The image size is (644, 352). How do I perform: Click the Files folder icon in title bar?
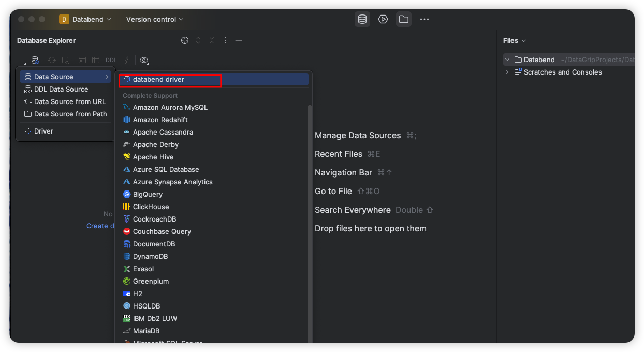click(404, 19)
